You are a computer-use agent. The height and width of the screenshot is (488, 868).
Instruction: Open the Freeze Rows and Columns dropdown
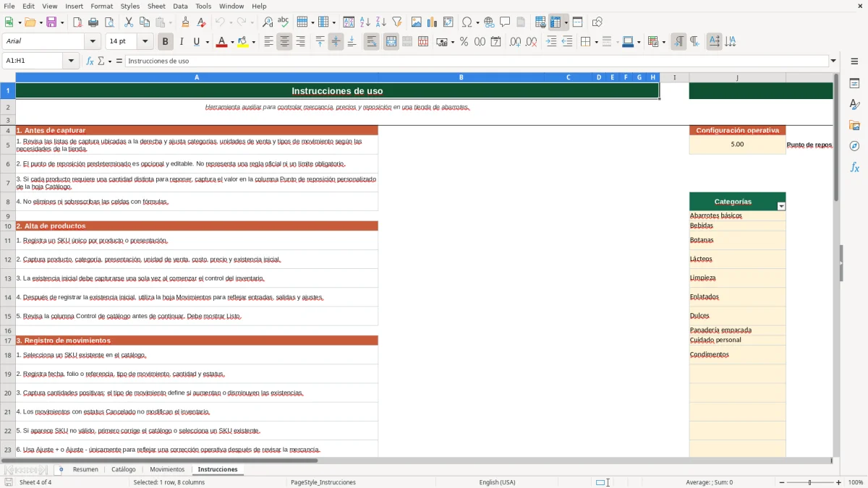(x=566, y=22)
